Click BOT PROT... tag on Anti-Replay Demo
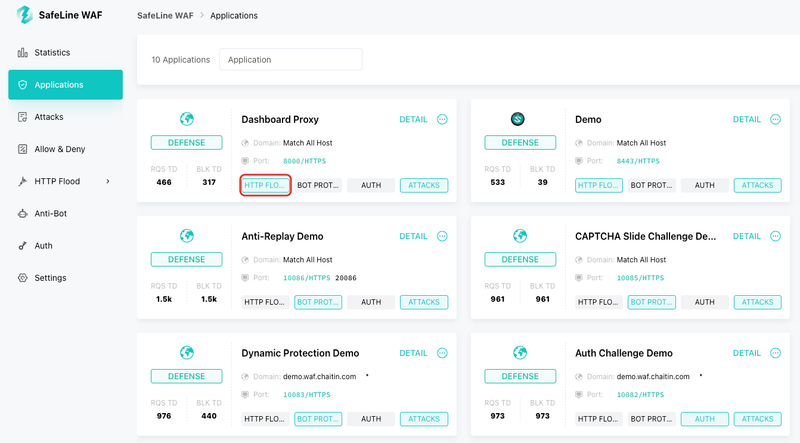Image resolution: width=800 pixels, height=443 pixels. [x=318, y=302]
